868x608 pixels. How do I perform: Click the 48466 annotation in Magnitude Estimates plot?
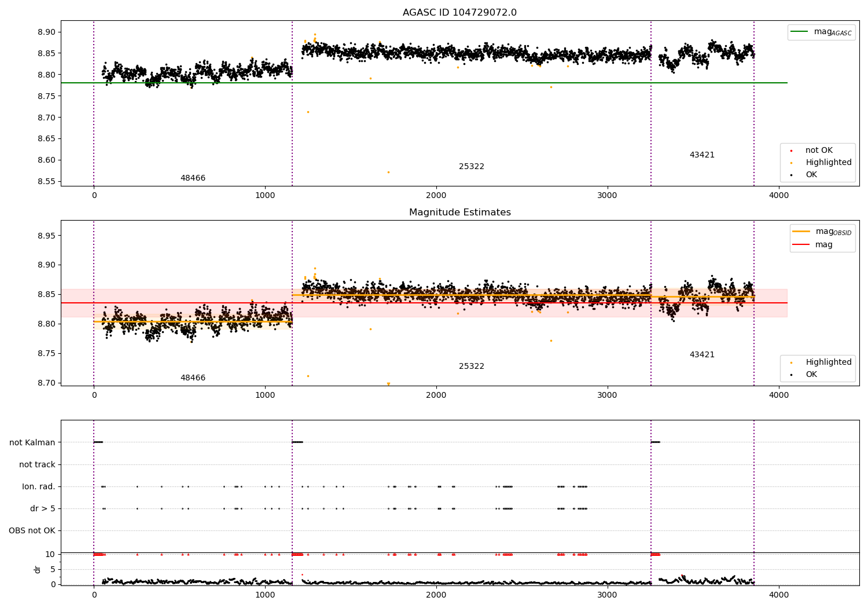point(193,378)
